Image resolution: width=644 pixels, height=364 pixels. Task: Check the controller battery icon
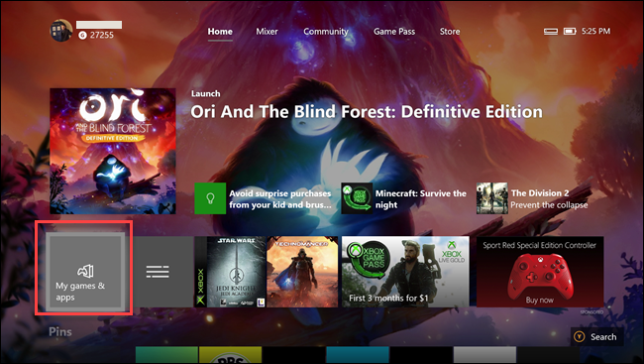[570, 32]
